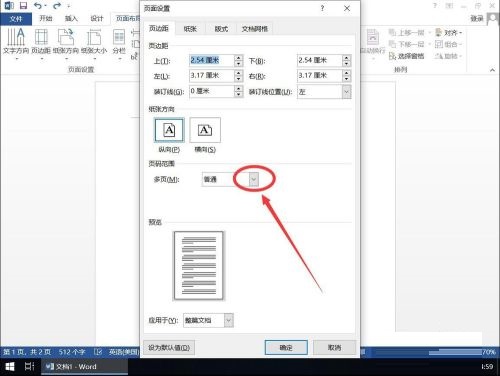The width and height of the screenshot is (500, 376).
Task: Click the page preview thumbnail
Action: point(198,265)
